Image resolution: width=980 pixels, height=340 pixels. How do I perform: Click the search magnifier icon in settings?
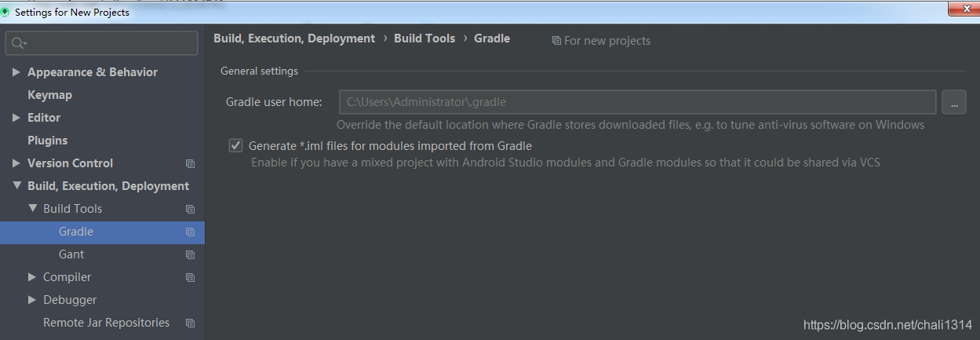(18, 43)
